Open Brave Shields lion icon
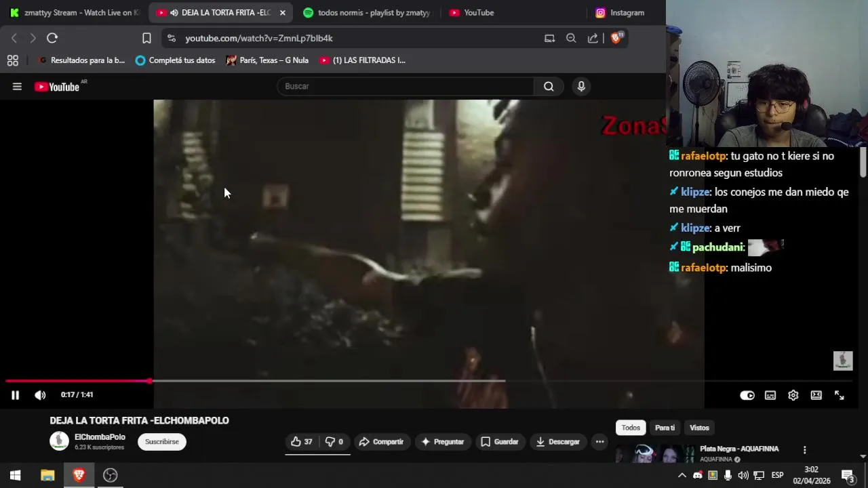The image size is (868, 488). (616, 38)
